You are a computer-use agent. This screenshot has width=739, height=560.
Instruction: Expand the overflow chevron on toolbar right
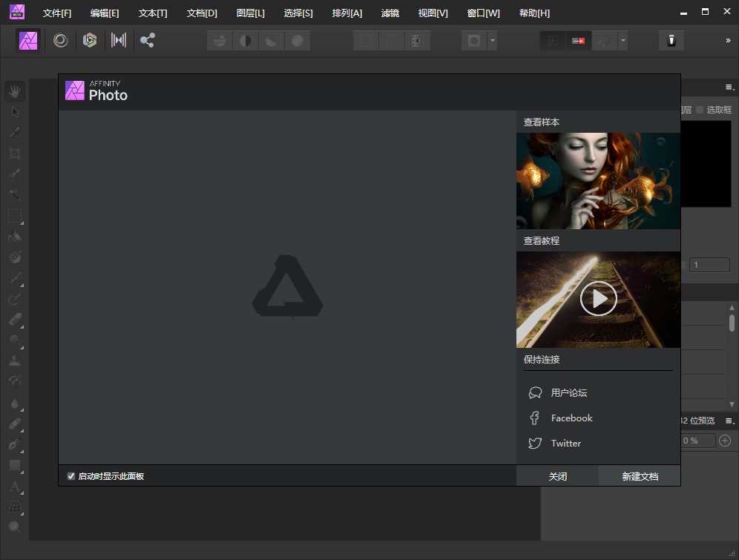(730, 40)
